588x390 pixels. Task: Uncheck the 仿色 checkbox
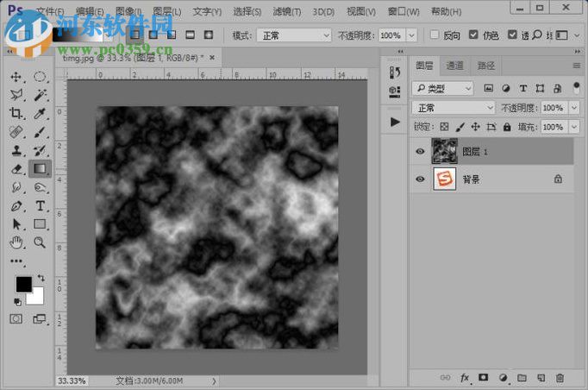[473, 35]
